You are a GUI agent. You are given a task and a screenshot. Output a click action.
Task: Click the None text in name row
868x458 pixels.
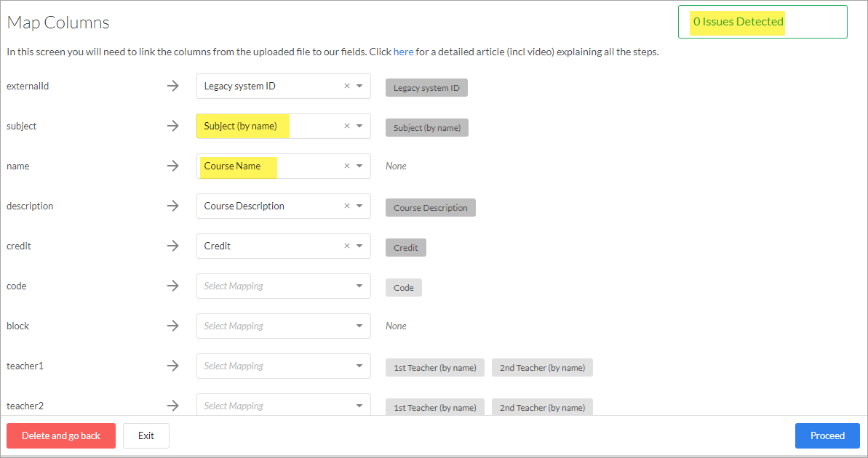tap(396, 166)
